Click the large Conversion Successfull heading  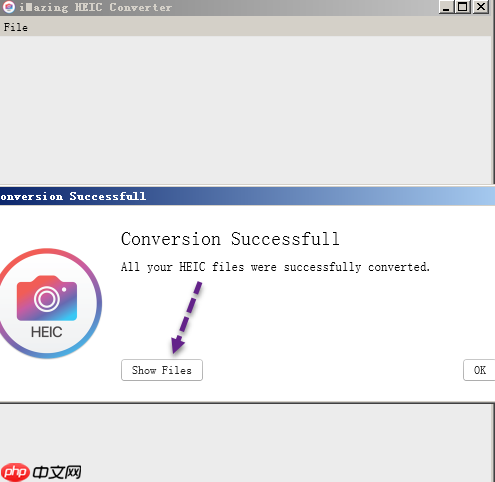pyautogui.click(x=230, y=239)
